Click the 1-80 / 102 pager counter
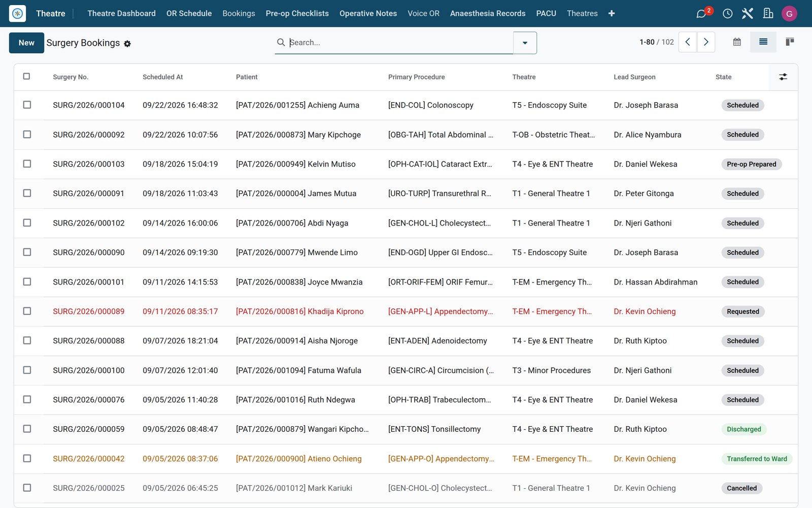The width and height of the screenshot is (812, 508). click(x=657, y=42)
